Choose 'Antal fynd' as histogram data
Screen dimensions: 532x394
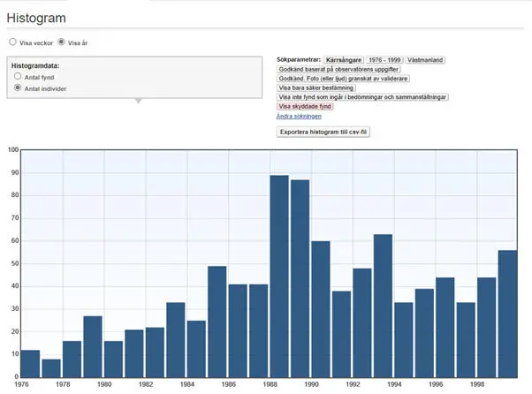pyautogui.click(x=18, y=77)
